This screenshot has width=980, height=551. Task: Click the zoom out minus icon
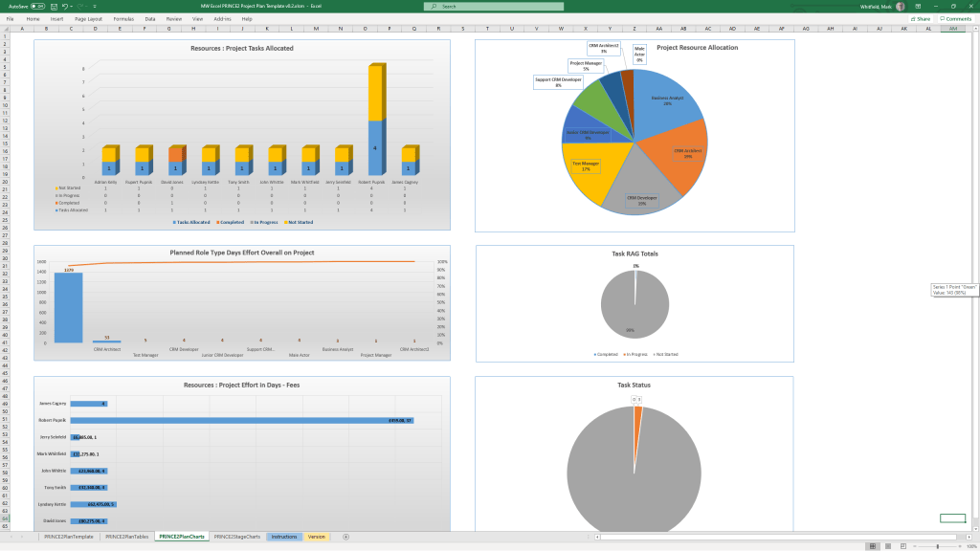914,546
